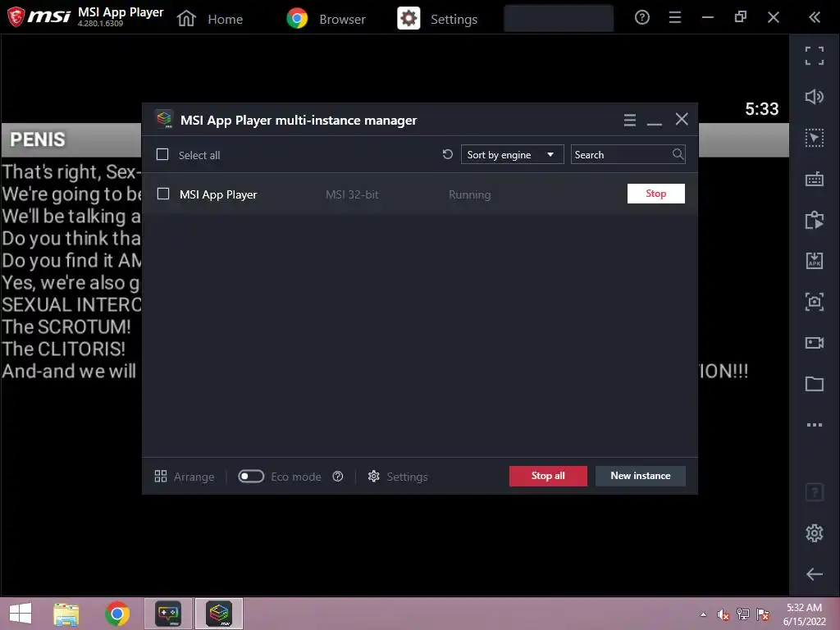Screen dimensions: 840x630
Task: Switch to the Settings tab
Action: click(x=437, y=19)
